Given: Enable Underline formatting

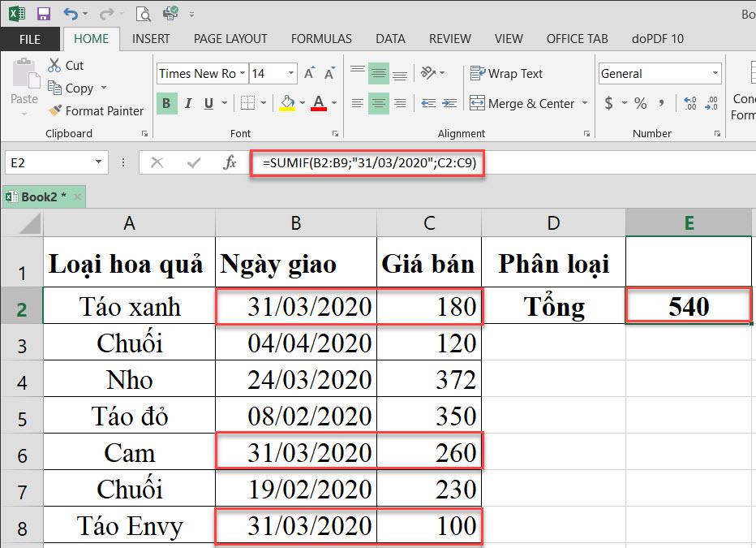Looking at the screenshot, I should pyautogui.click(x=207, y=104).
